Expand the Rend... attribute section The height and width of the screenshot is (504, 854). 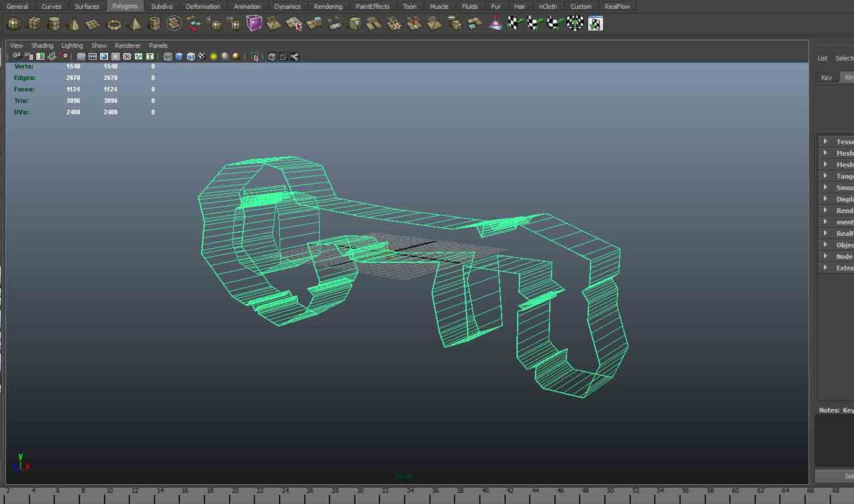[x=836, y=210]
